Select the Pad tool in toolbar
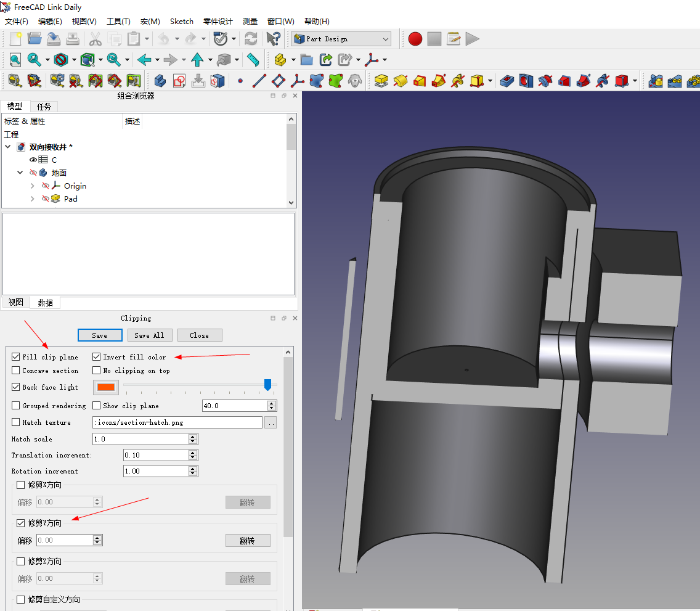The image size is (700, 611). tap(381, 81)
